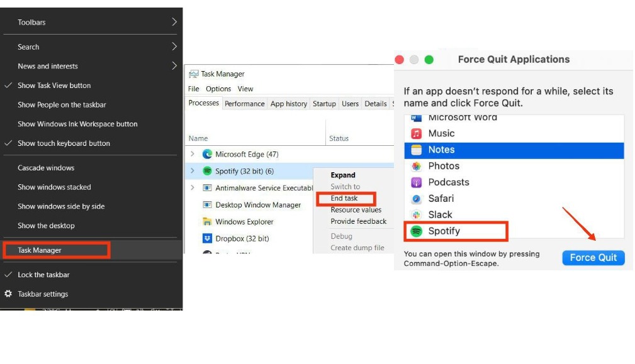Sort processes by Status column header
This screenshot has width=635, height=364.
pos(339,138)
